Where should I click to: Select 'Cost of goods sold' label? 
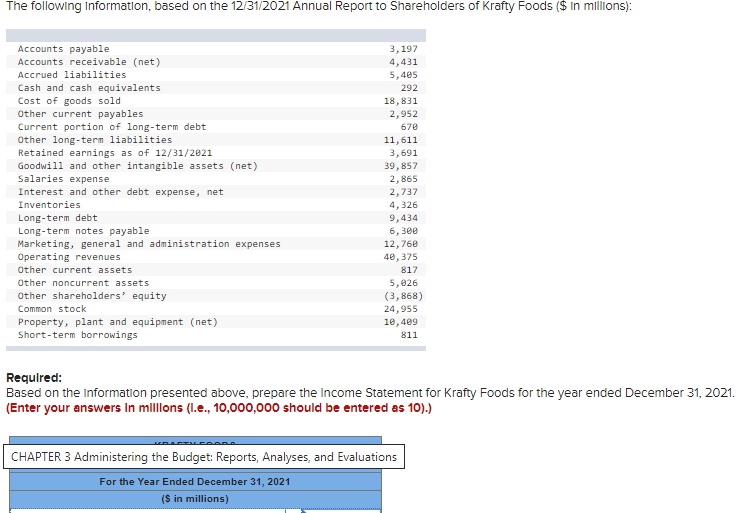[69, 101]
